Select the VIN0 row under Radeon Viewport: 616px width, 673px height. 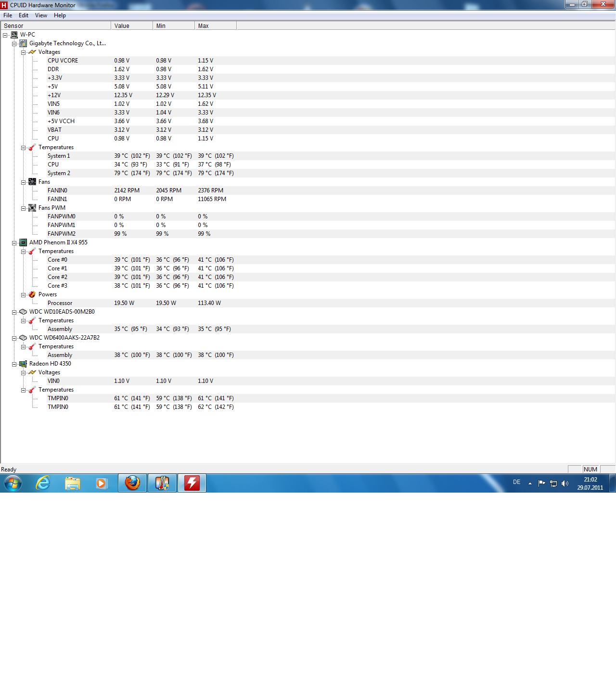(x=331, y=381)
